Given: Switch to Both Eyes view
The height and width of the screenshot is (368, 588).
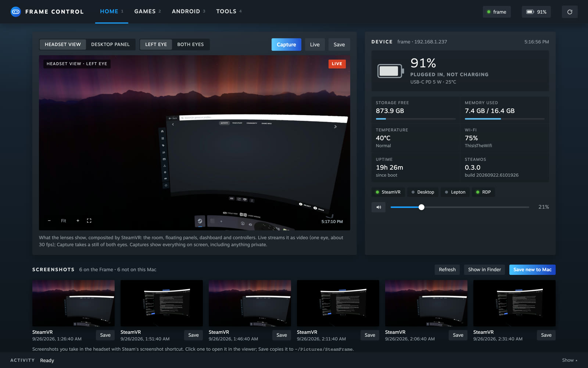Looking at the screenshot, I should point(190,45).
